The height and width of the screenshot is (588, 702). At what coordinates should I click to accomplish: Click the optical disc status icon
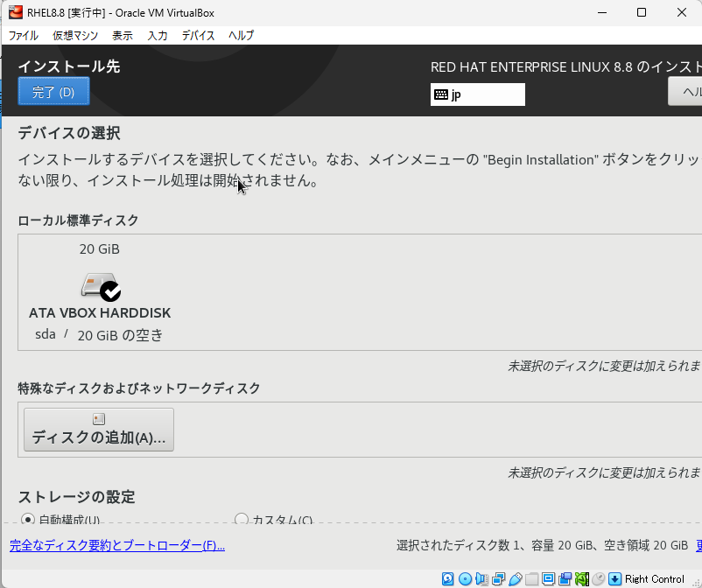(465, 578)
